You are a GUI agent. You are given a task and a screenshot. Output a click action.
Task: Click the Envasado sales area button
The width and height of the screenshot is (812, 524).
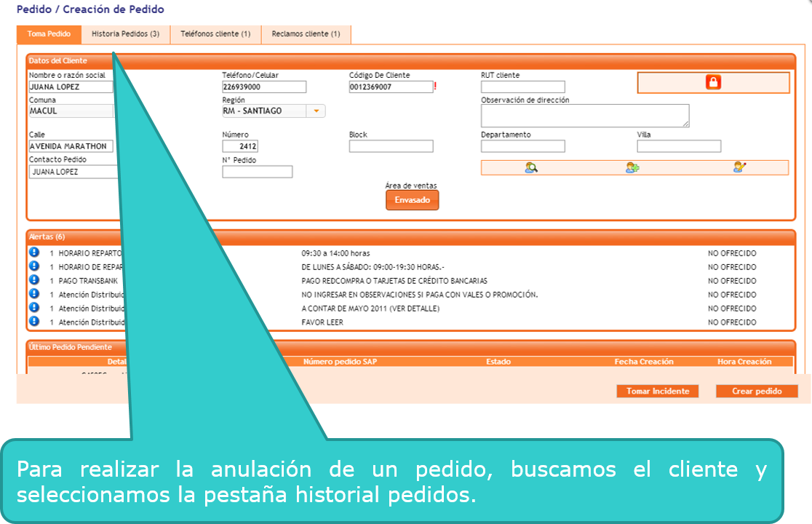[413, 200]
